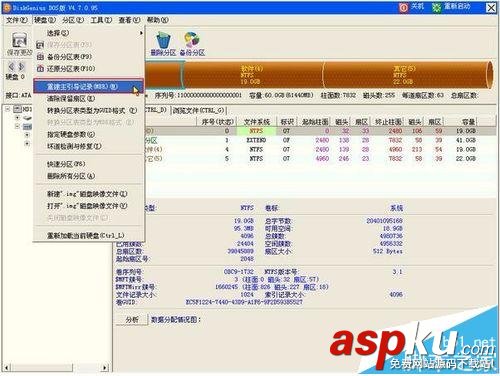Open the 查看(V) menu

pos(129,20)
